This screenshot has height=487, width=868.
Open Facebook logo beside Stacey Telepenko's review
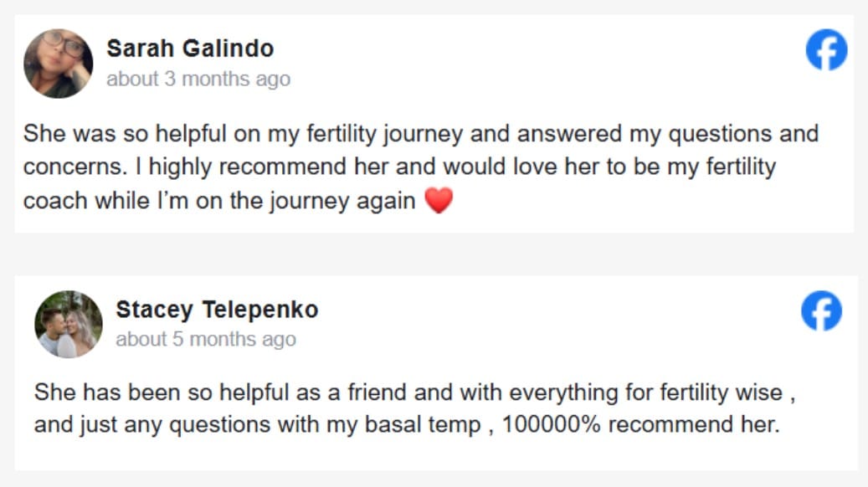point(821,311)
